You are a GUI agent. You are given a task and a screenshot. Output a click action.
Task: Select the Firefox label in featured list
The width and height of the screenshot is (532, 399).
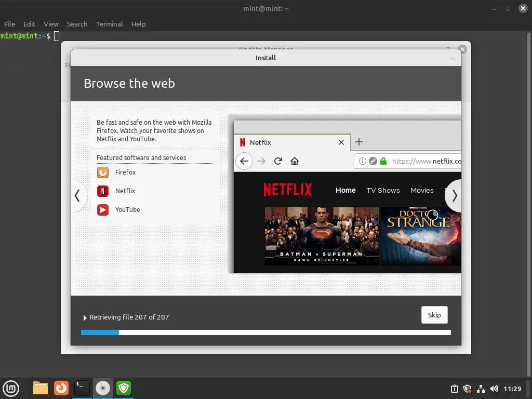point(125,172)
